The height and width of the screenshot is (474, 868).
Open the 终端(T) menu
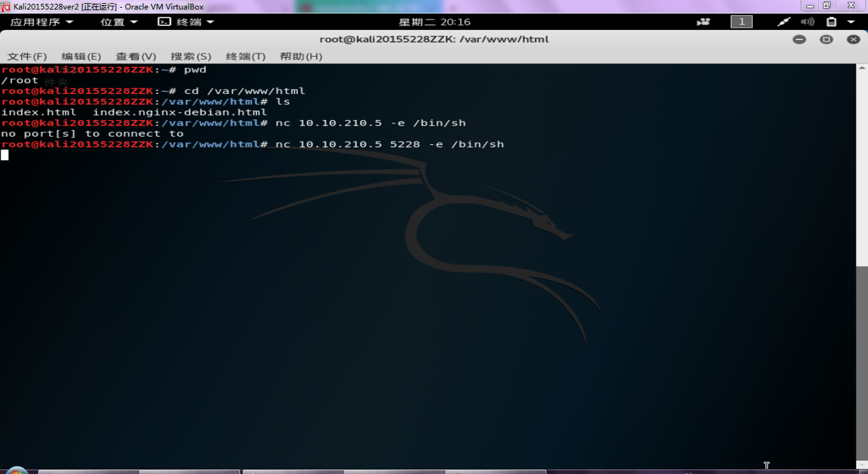pyautogui.click(x=245, y=57)
